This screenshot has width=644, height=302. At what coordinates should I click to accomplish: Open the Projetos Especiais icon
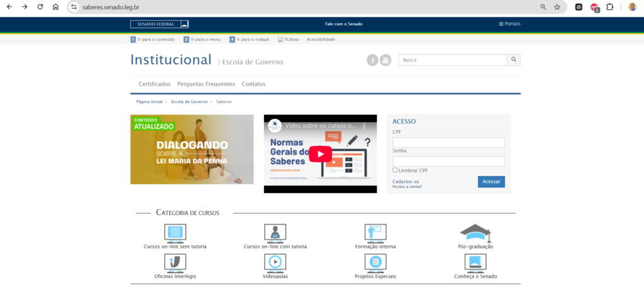click(x=375, y=264)
